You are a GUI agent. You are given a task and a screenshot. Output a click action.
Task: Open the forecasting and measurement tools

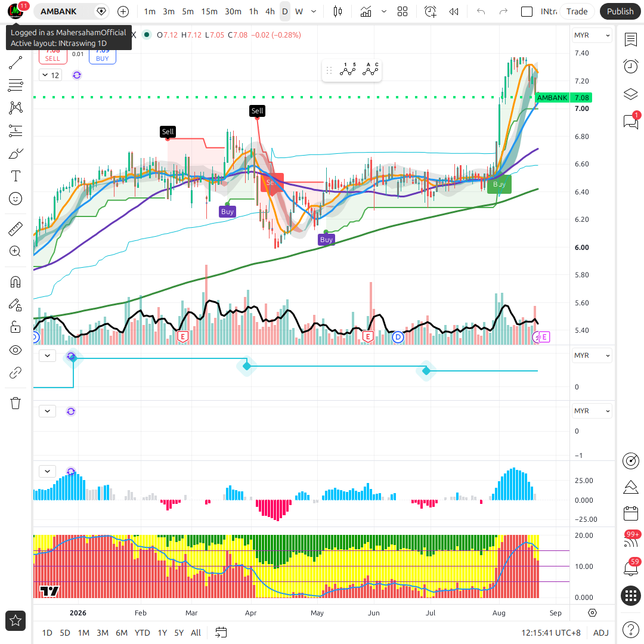point(16,131)
